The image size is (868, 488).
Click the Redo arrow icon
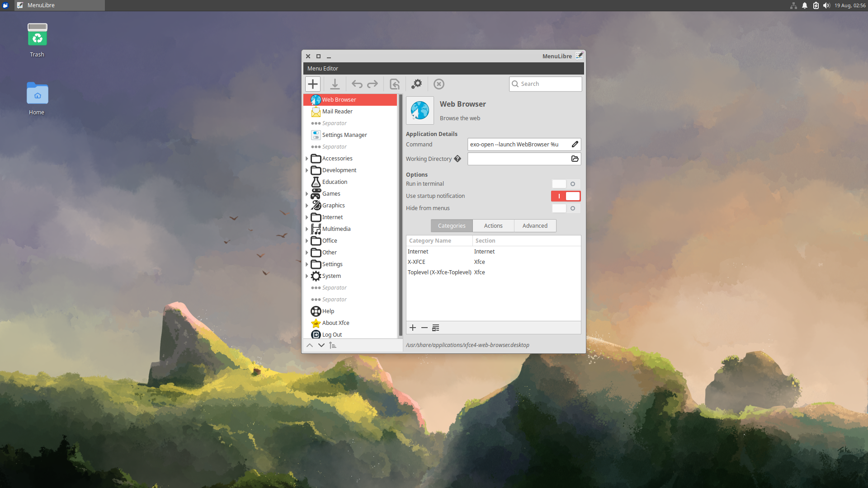(x=372, y=84)
